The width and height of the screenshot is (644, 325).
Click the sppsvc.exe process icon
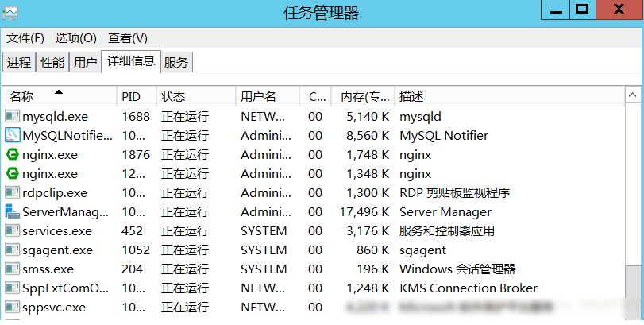[x=13, y=307]
